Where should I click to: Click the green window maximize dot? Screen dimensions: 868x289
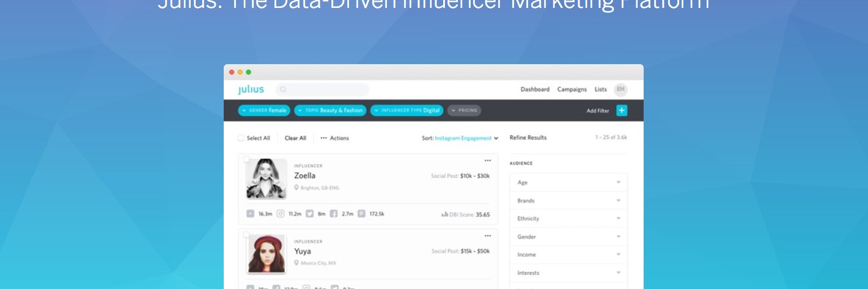point(249,72)
